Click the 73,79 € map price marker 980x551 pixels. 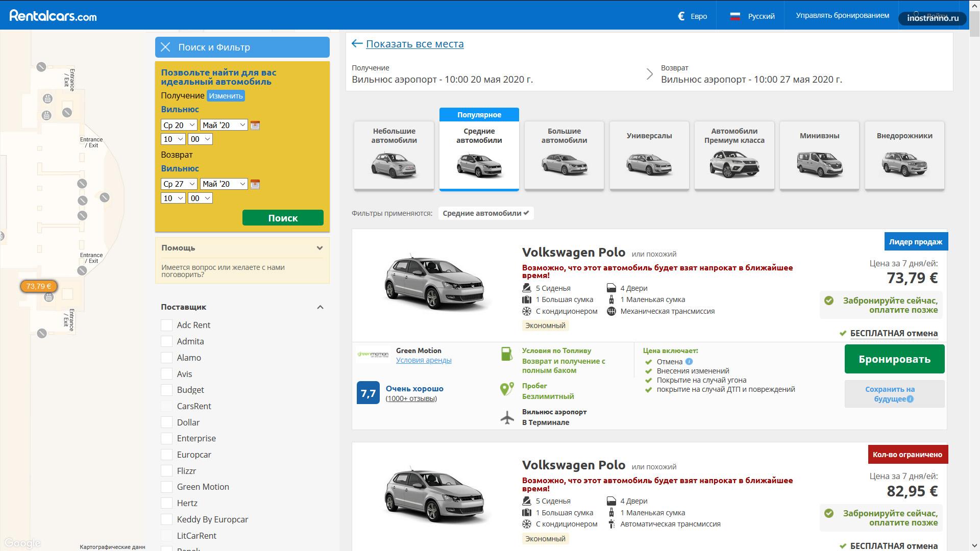39,286
